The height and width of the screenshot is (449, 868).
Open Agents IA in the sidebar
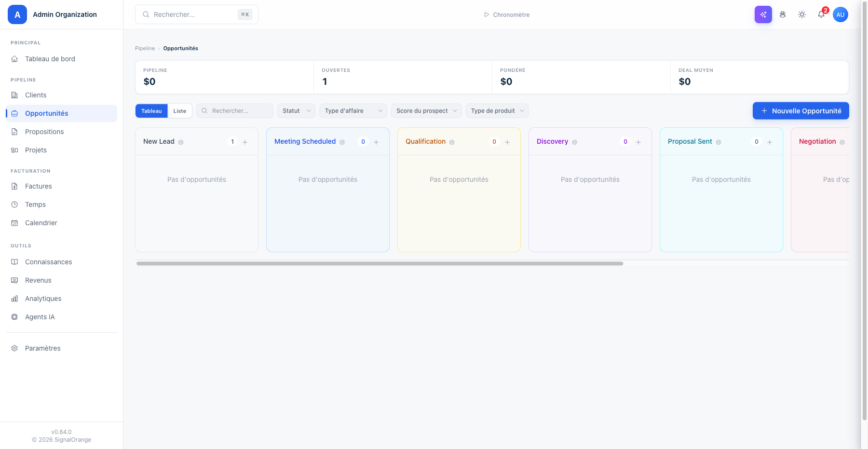(61, 317)
